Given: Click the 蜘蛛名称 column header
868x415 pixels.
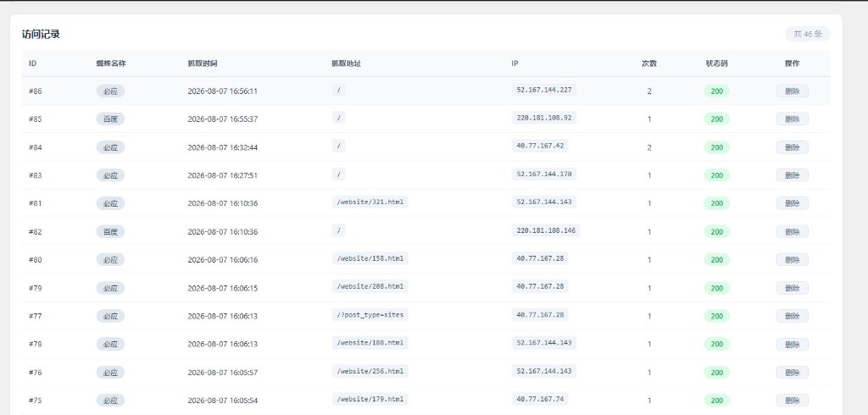Looking at the screenshot, I should 111,64.
